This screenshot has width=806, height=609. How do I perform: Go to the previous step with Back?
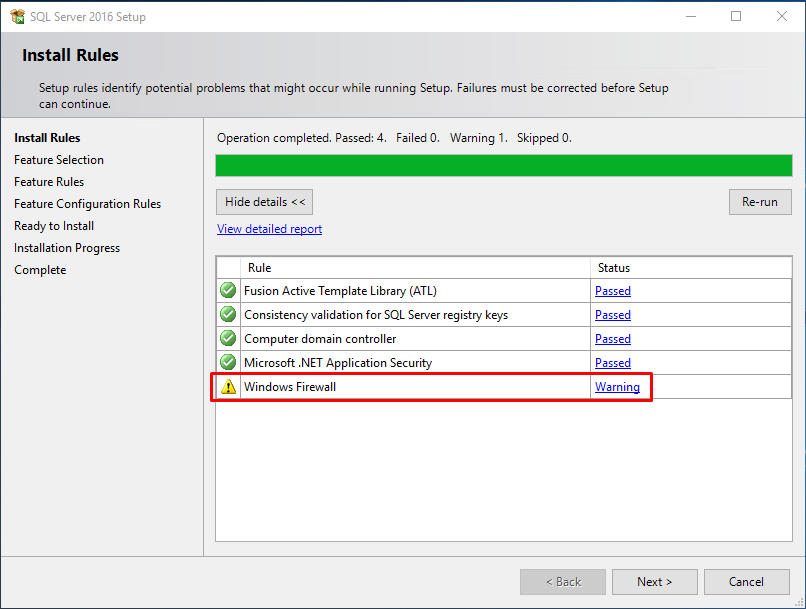[x=563, y=582]
